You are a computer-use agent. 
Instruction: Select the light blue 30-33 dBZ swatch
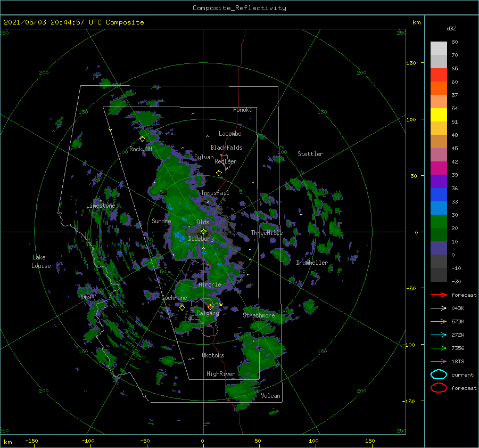click(x=439, y=208)
